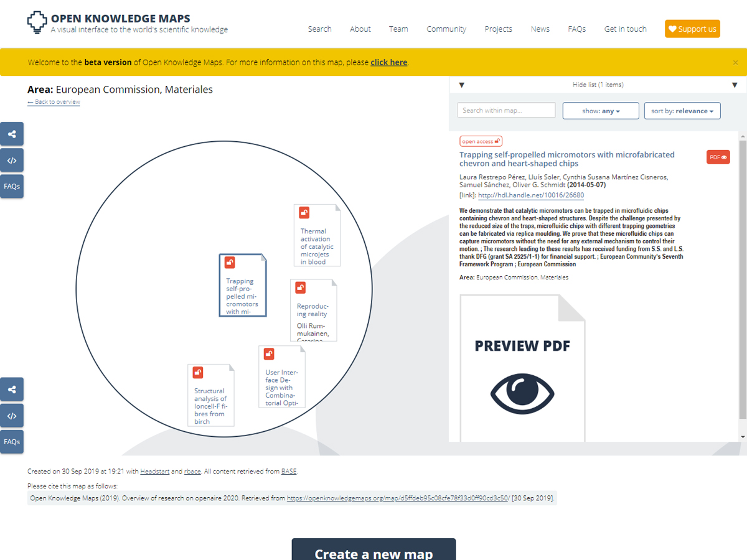Open the 'show: any' filter dropdown
747x560 pixels.
[600, 111]
